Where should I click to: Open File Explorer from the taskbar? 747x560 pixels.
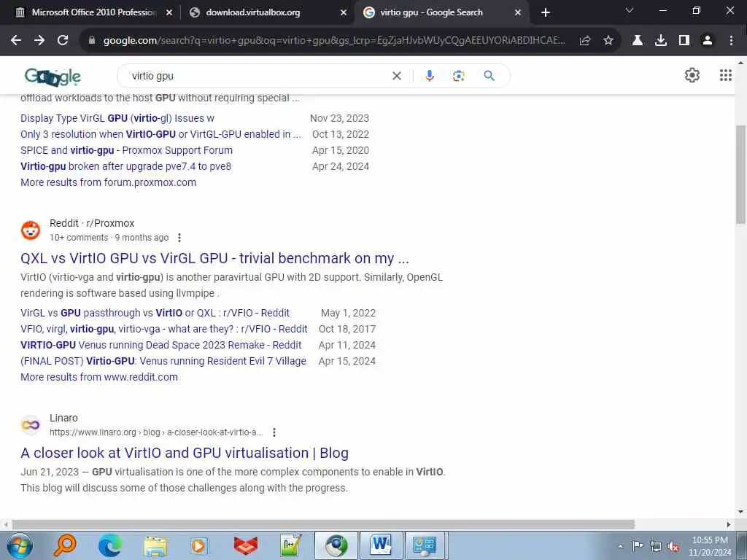pos(155,545)
